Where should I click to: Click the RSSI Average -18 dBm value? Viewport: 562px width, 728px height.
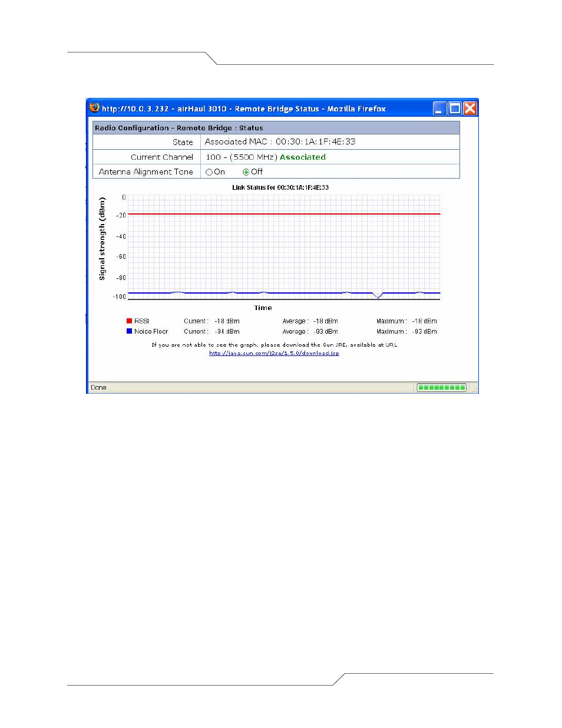325,321
